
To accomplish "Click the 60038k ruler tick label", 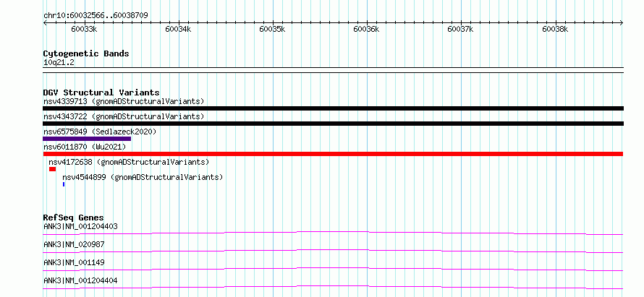I will click(x=555, y=29).
